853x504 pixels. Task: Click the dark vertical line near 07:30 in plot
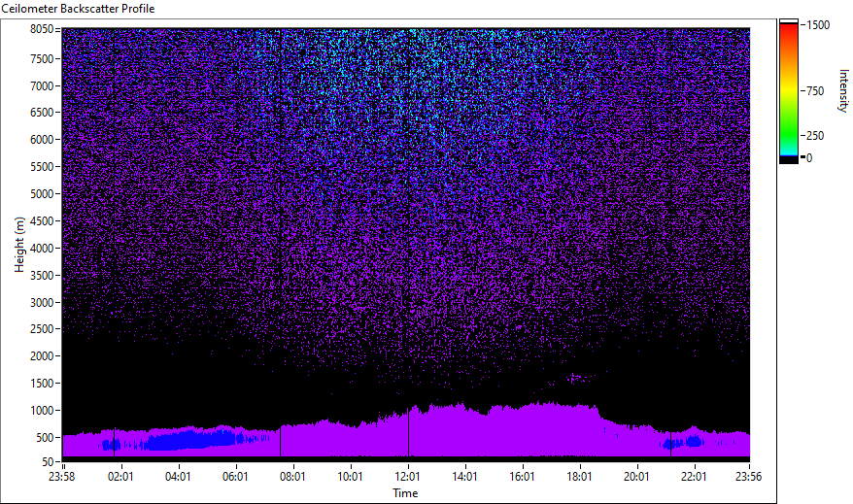point(280,442)
